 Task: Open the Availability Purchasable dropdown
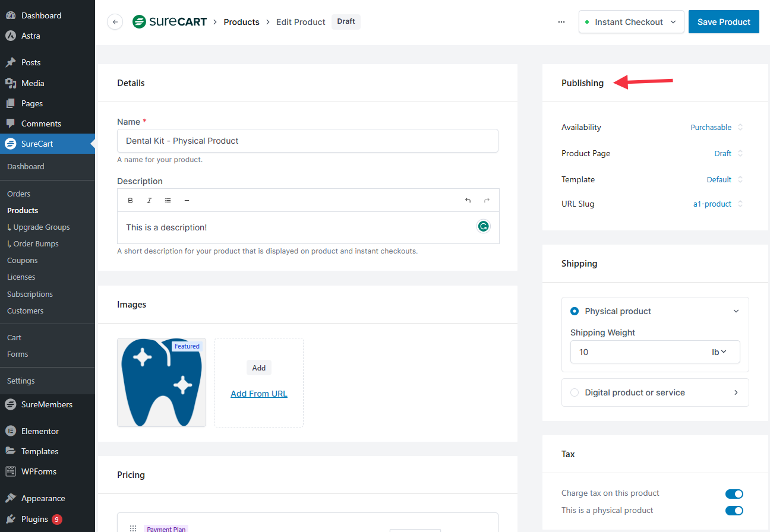click(x=716, y=127)
